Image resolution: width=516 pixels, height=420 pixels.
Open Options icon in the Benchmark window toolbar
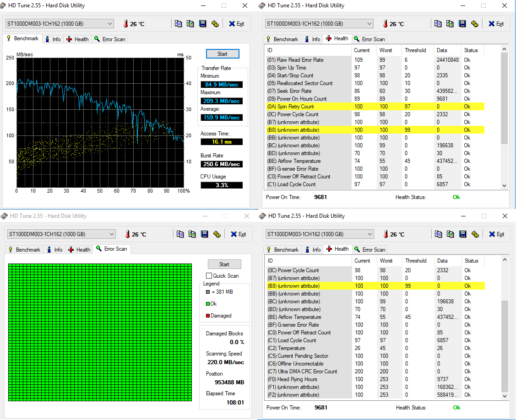tap(215, 24)
